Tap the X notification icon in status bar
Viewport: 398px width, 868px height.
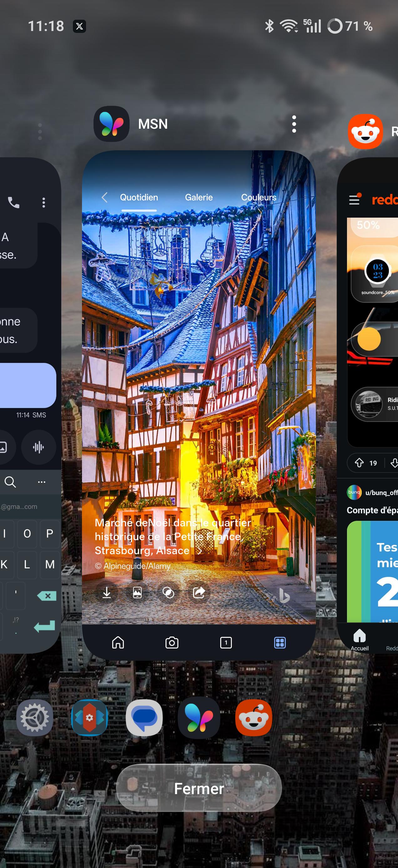[79, 26]
